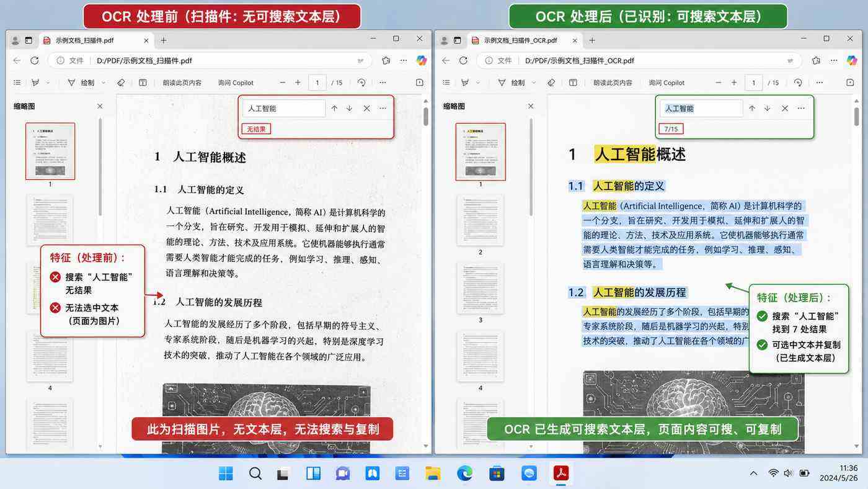Switch to tab 示例文档_扫描件_OCR.pdf
The image size is (868, 489).
tap(525, 40)
